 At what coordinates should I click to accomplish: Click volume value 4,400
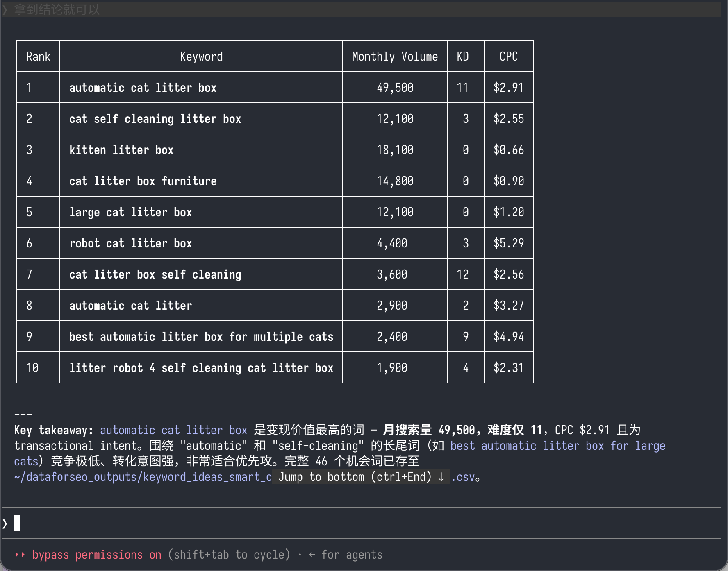coord(392,243)
